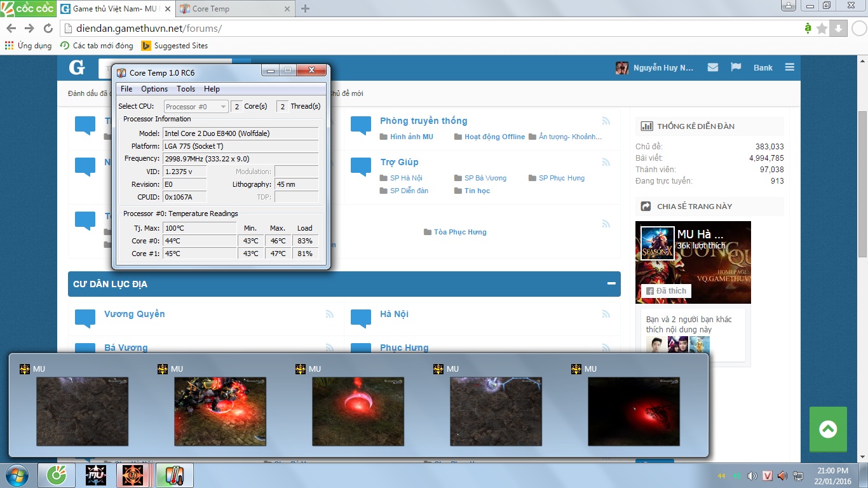Image resolution: width=868 pixels, height=488 pixels.
Task: Click the Cốc Cốc download arrow icon
Action: [838, 29]
